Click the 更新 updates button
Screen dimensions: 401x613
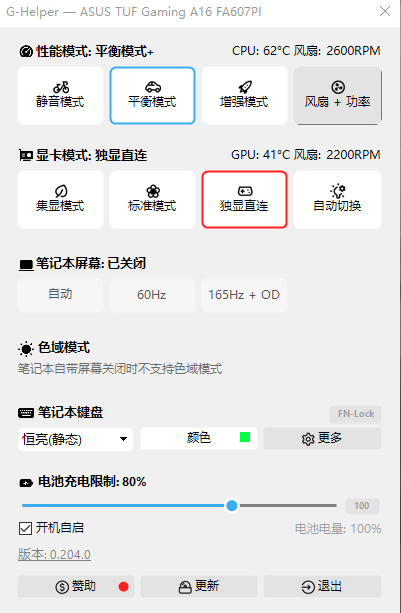click(199, 586)
